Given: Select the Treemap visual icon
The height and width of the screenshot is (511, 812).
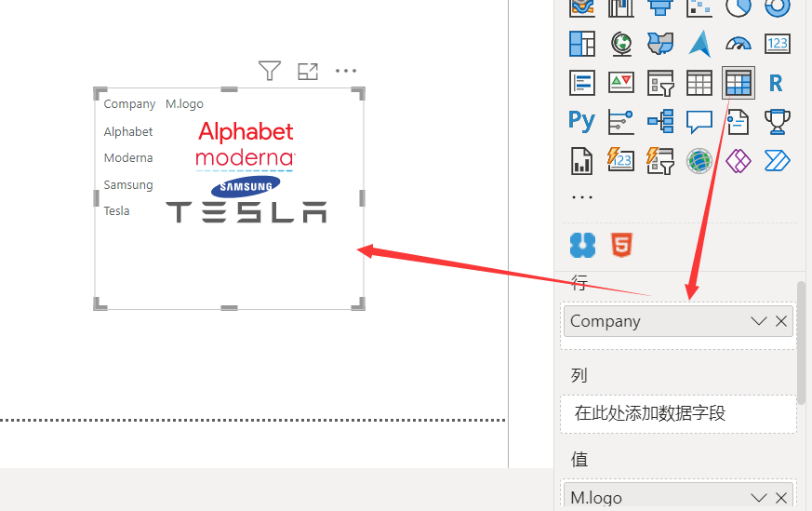Looking at the screenshot, I should [x=582, y=44].
